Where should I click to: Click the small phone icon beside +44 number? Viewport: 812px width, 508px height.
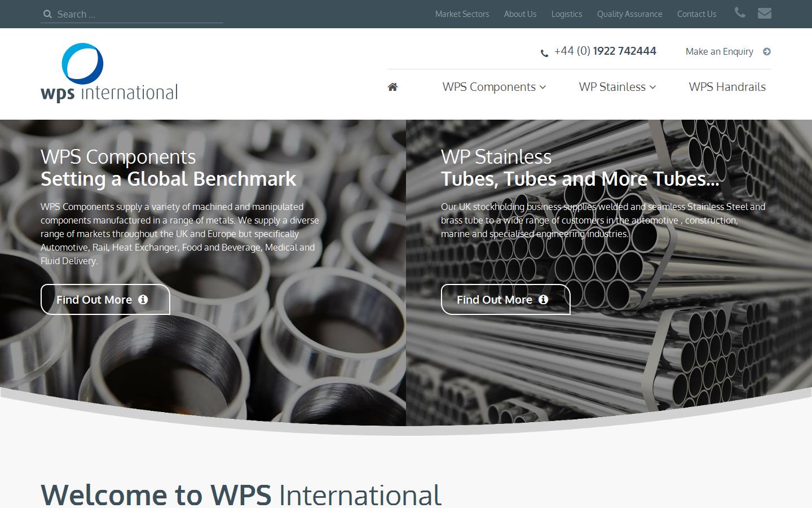(x=544, y=53)
